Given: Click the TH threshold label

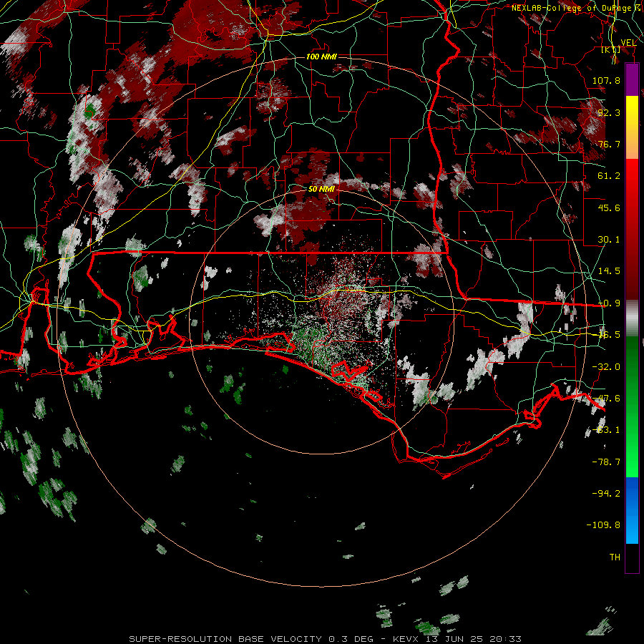Looking at the screenshot, I should [x=615, y=557].
